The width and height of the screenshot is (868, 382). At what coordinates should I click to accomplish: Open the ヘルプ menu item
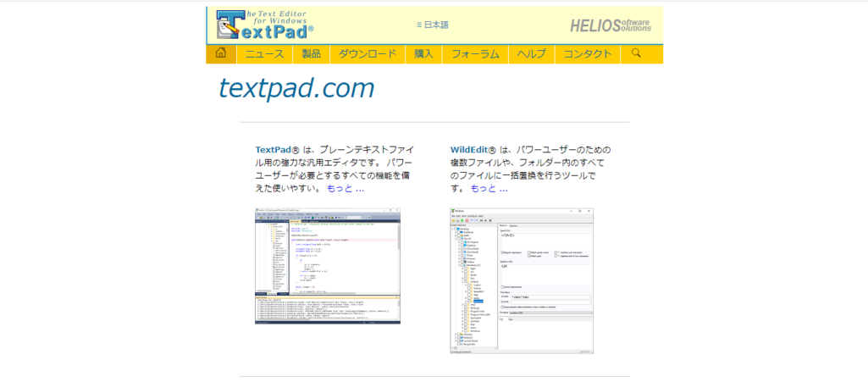coord(532,53)
